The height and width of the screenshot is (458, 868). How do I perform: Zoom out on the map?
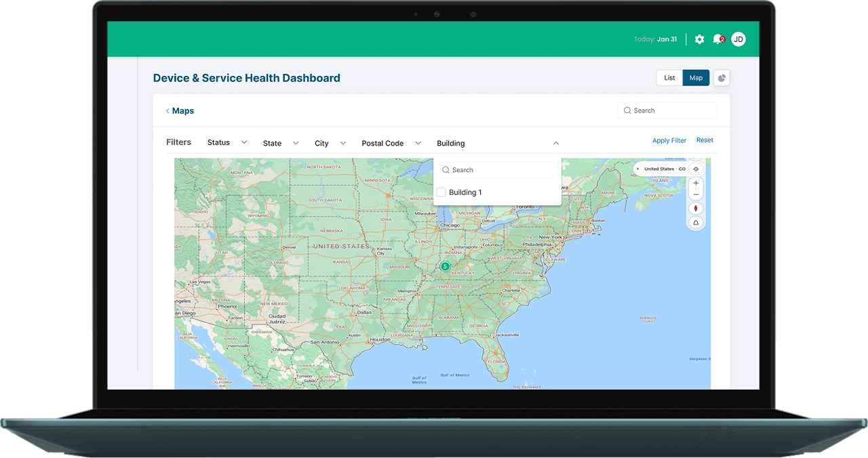point(696,195)
